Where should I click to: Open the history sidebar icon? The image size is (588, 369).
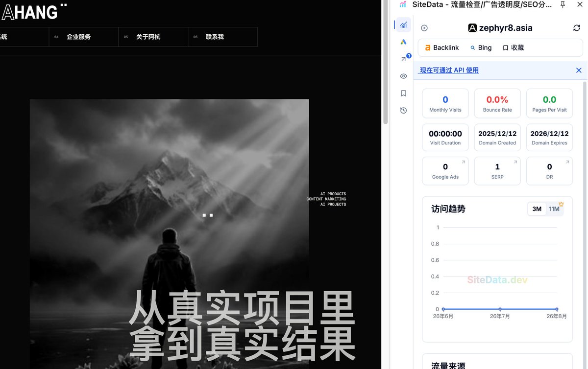tap(403, 111)
